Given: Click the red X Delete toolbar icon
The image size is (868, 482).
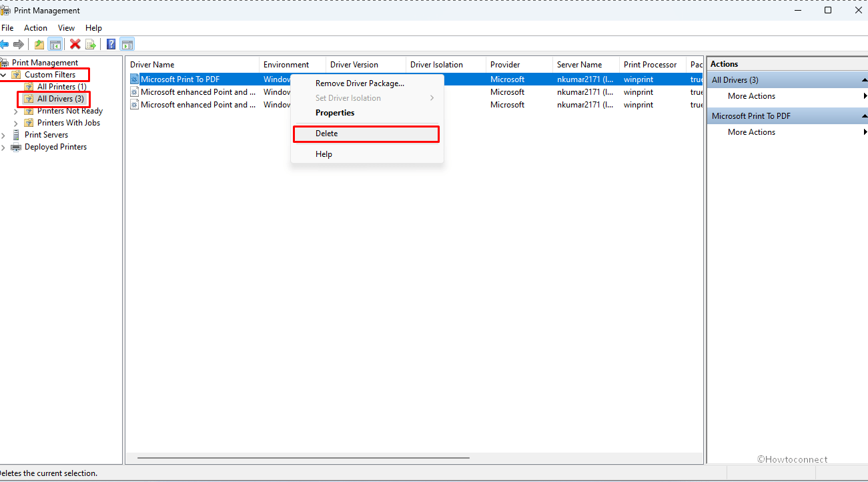Looking at the screenshot, I should tap(75, 44).
